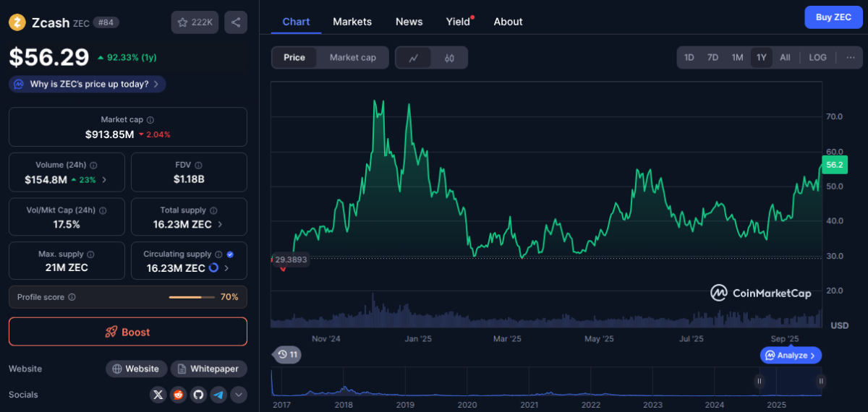Open the Whitepaper link button

209,369
